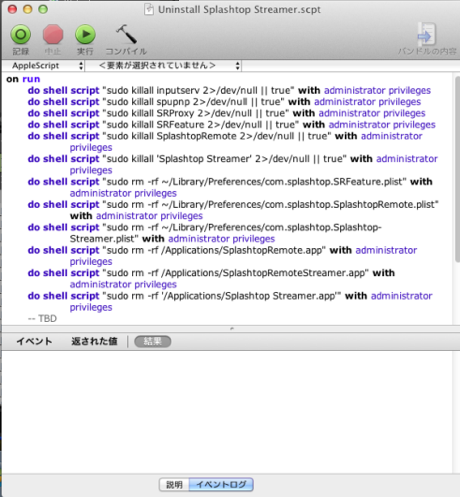Viewport: 460px width, 497px height.
Task: Click the killall 'Splashtop Streamer' line
Action: pos(232,164)
